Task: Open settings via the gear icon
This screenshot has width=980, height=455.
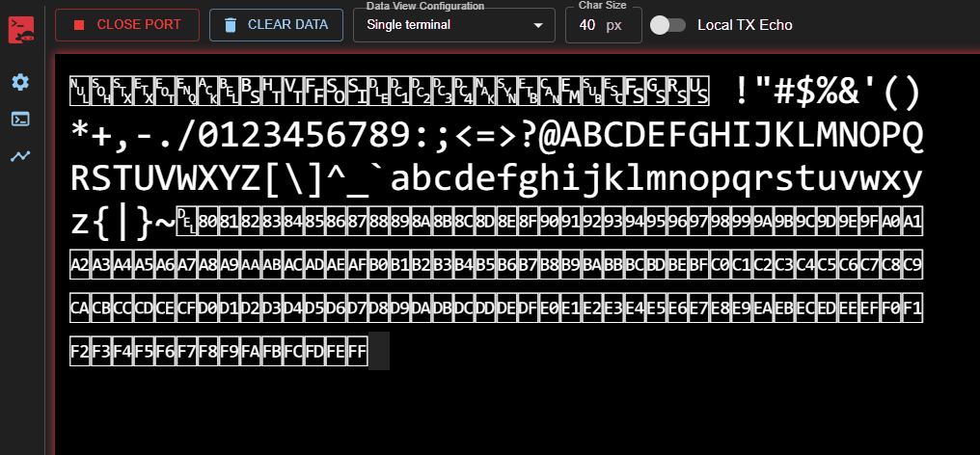Action: [x=20, y=82]
